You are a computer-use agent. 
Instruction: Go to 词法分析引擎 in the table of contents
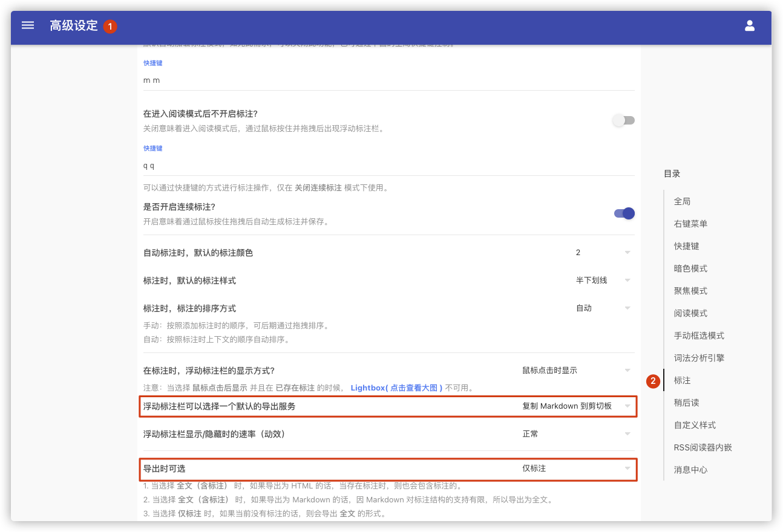(699, 358)
